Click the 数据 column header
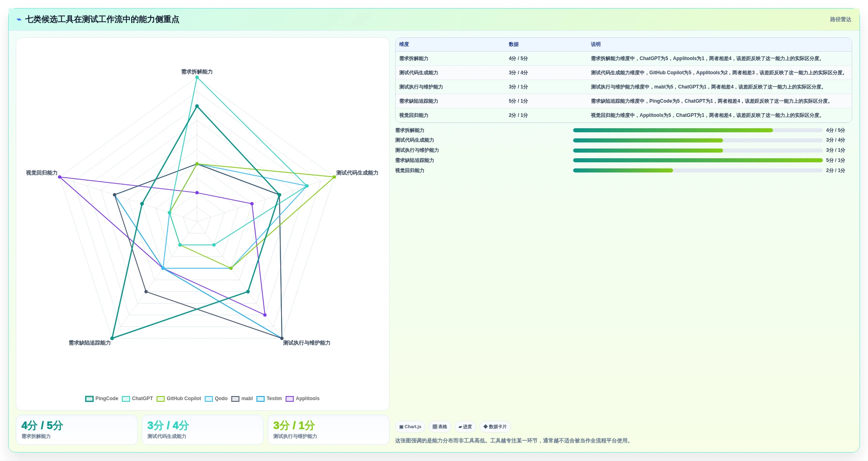868x461 pixels. [x=514, y=44]
